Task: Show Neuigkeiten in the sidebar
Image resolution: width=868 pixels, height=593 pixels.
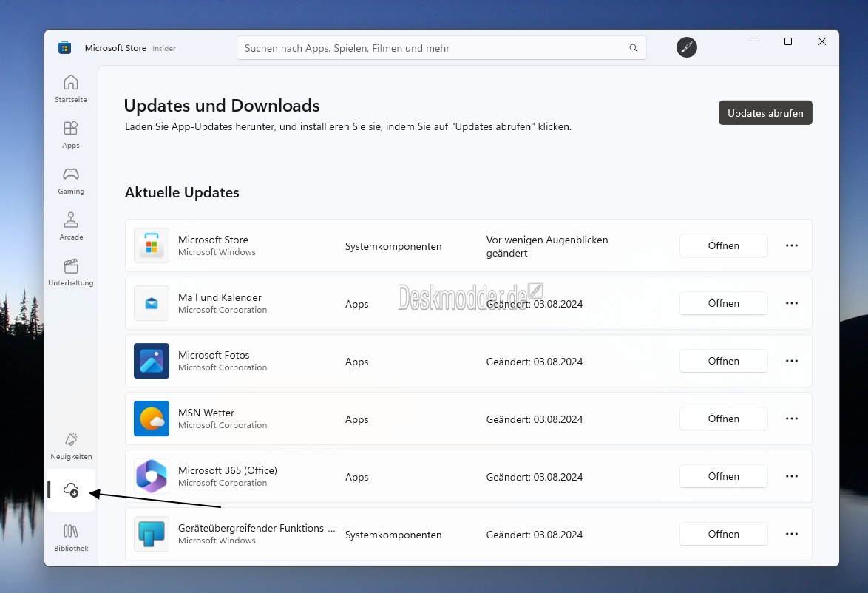Action: click(x=71, y=447)
